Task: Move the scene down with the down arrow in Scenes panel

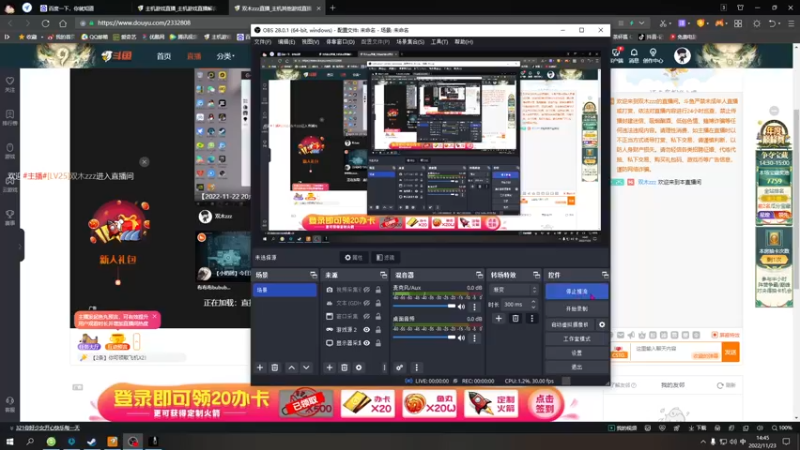Action: [x=306, y=367]
